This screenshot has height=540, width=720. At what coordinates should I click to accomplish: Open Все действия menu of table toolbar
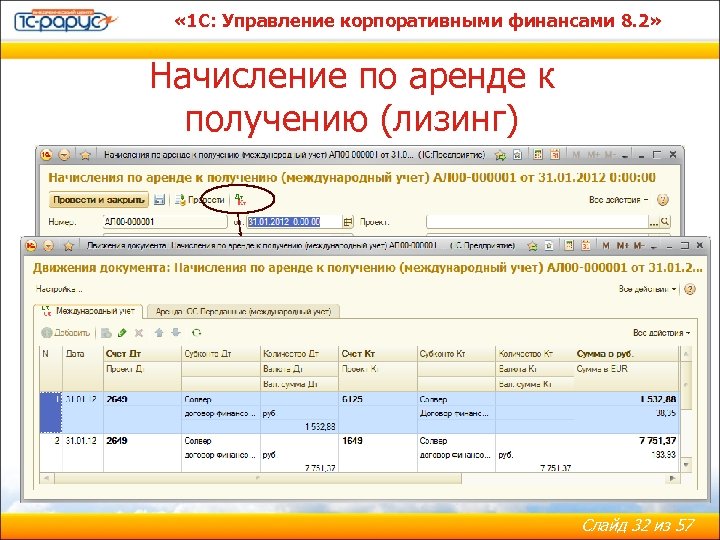click(661, 333)
